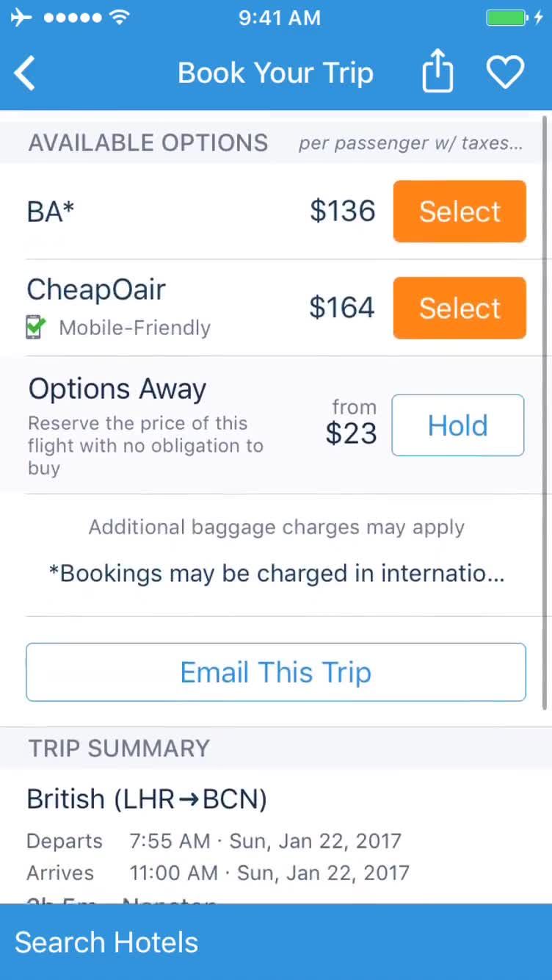The width and height of the screenshot is (552, 980).
Task: Tap the Wi-Fi status icon
Action: pos(120,18)
